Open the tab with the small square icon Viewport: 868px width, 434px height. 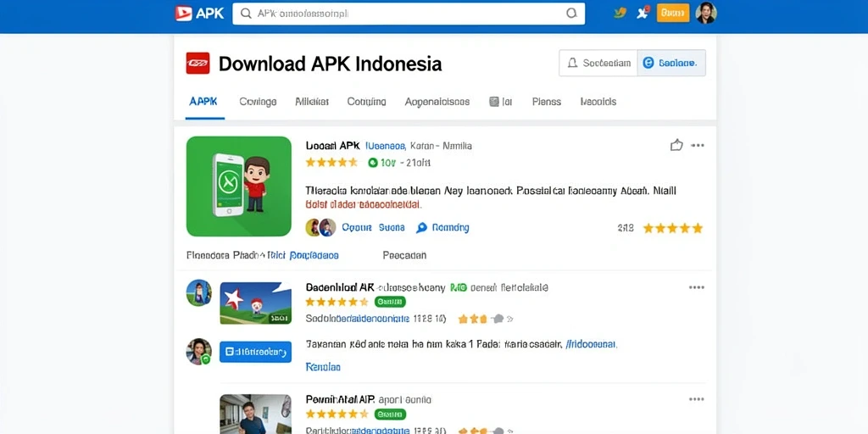500,102
